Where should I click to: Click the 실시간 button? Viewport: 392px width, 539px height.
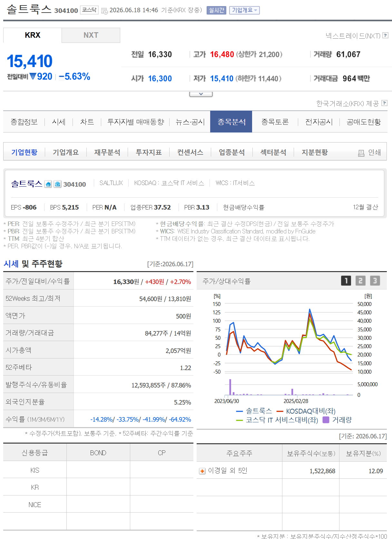coord(216,10)
